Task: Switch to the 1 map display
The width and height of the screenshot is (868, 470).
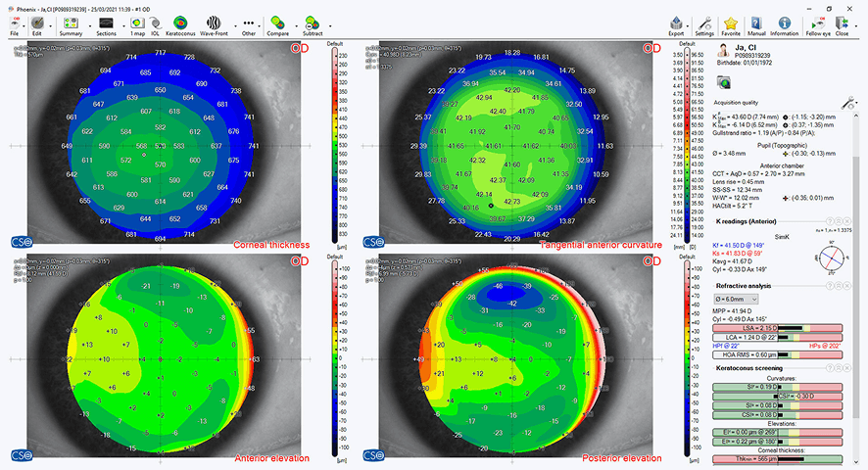Action: click(x=135, y=24)
